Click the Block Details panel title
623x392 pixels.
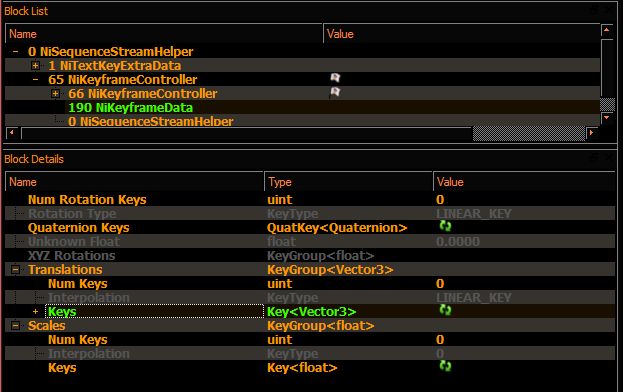34,159
